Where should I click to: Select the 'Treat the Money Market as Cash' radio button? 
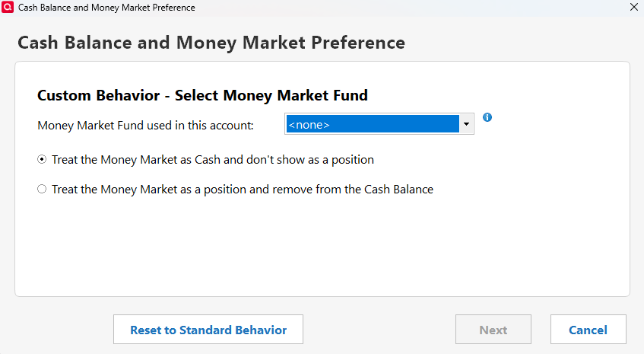click(42, 160)
